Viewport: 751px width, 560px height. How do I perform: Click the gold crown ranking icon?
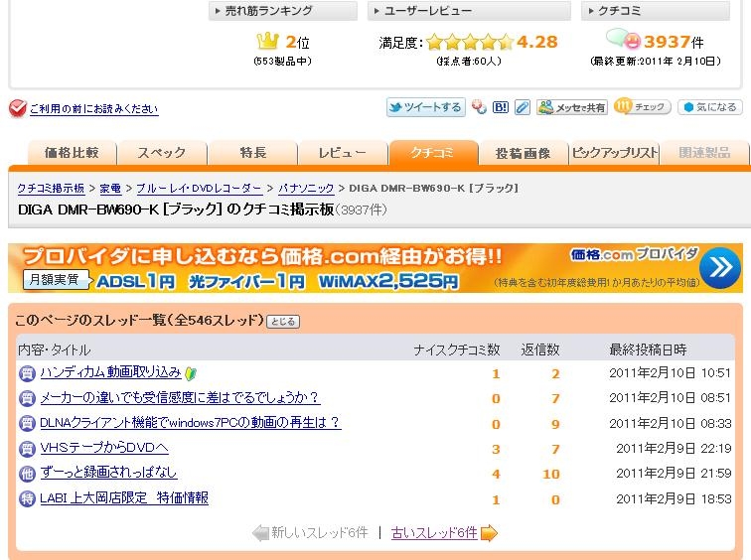pyautogui.click(x=267, y=42)
